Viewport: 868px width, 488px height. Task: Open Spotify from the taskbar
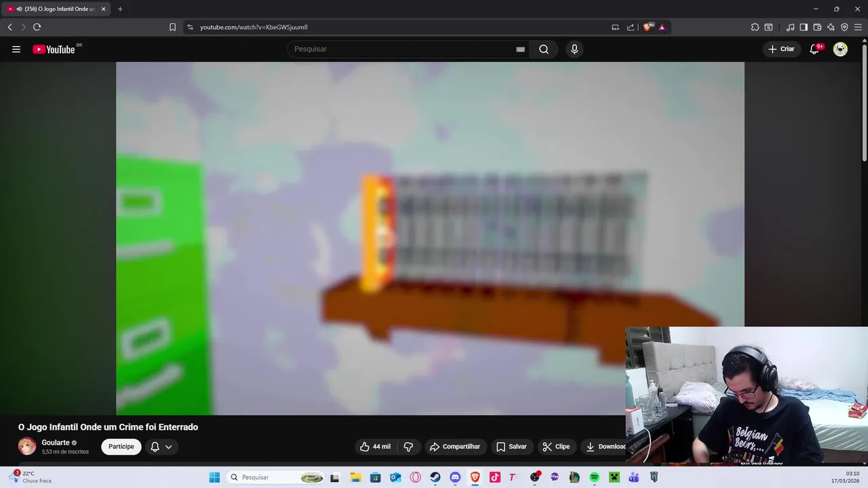595,477
